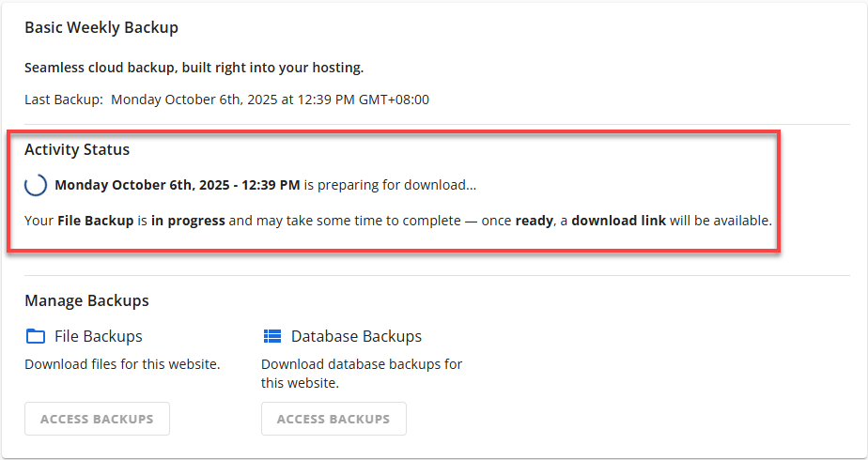This screenshot has width=868, height=460.
Task: Click the Basic Weekly Backup heading
Action: pyautogui.click(x=101, y=27)
